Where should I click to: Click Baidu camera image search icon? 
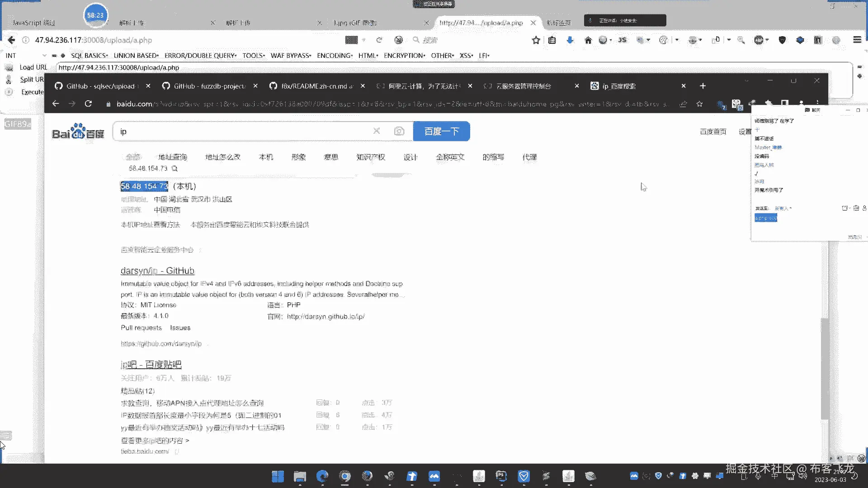tap(399, 131)
